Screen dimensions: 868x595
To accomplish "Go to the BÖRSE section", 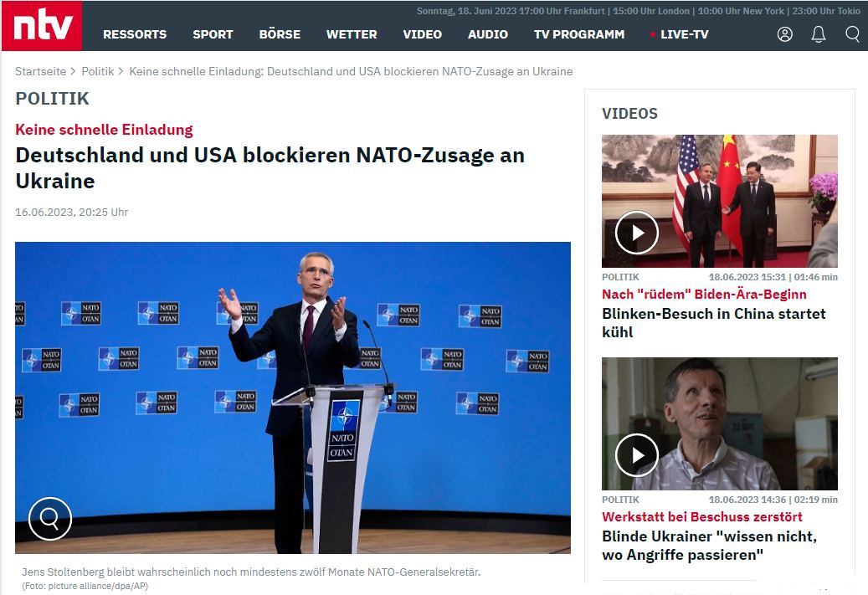I will coord(280,34).
